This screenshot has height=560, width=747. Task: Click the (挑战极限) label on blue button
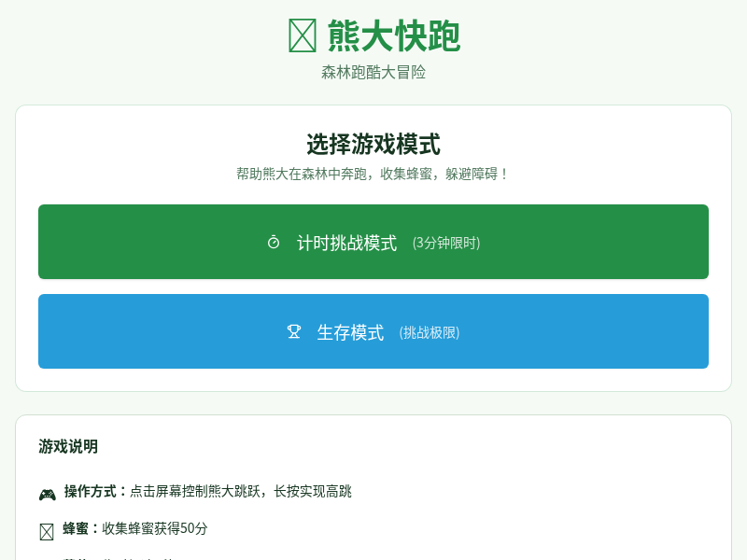click(430, 332)
